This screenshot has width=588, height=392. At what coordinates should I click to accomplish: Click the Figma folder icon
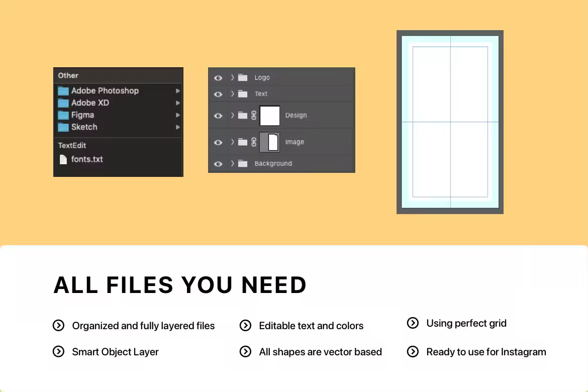coord(63,115)
